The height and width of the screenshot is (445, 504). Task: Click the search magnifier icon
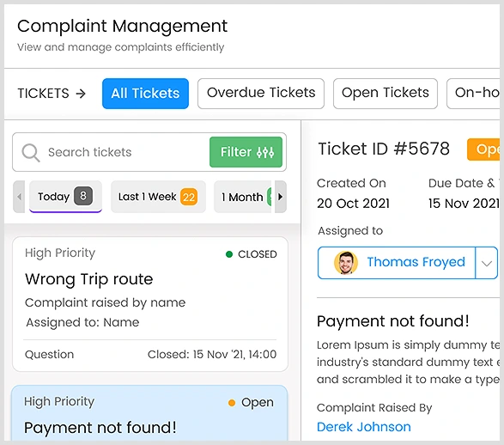[31, 153]
